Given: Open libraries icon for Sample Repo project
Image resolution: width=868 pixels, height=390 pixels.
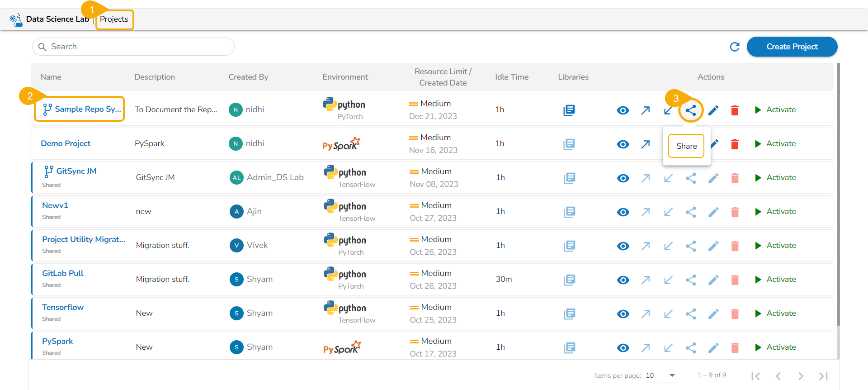Looking at the screenshot, I should [x=569, y=110].
